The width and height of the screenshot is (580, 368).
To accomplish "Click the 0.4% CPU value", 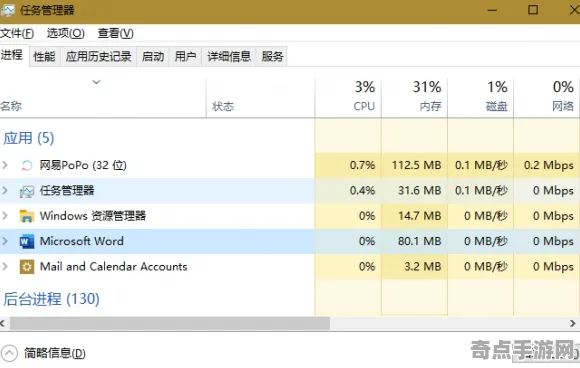I will click(x=362, y=190).
